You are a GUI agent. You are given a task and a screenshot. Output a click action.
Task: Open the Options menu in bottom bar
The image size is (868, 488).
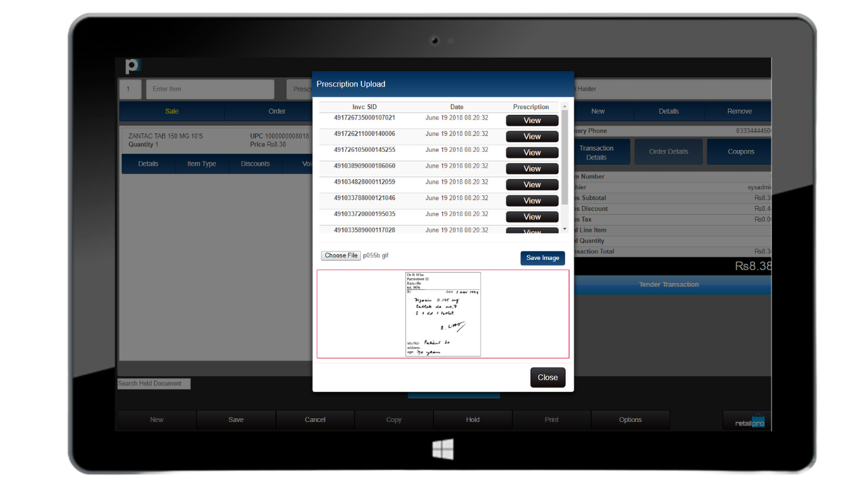(x=630, y=420)
